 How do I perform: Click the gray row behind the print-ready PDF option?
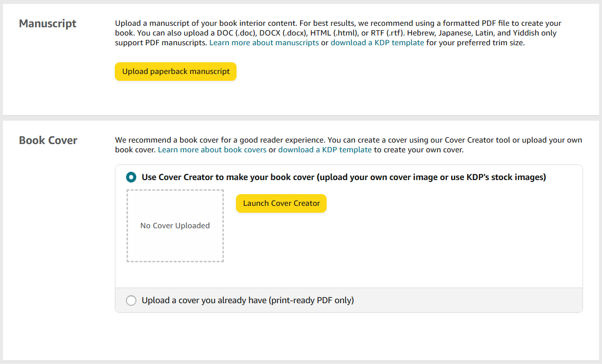[x=462, y=300]
